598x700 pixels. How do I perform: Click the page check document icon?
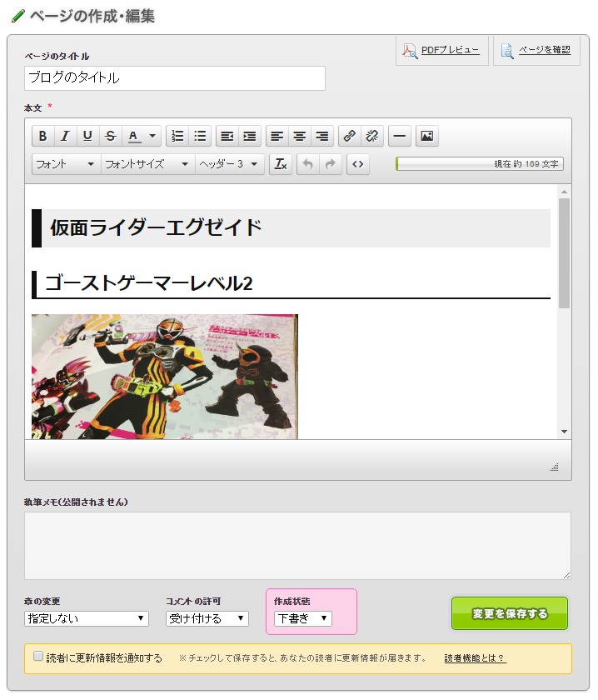pos(507,51)
